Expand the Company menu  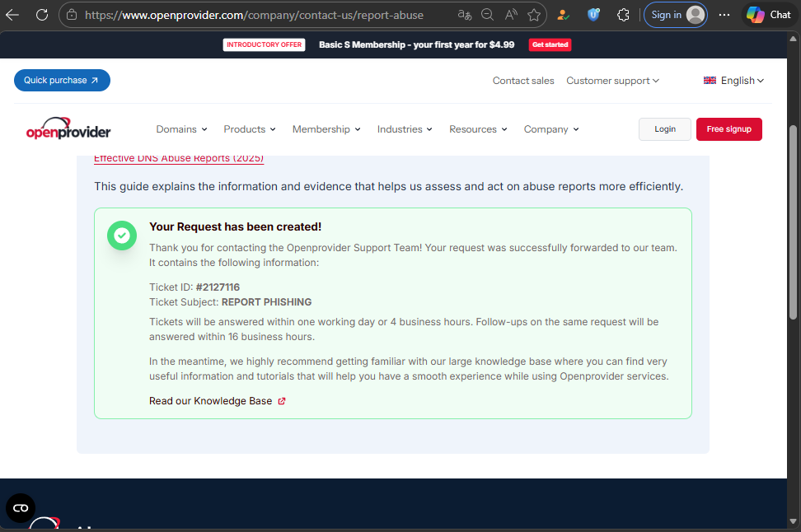coord(551,129)
